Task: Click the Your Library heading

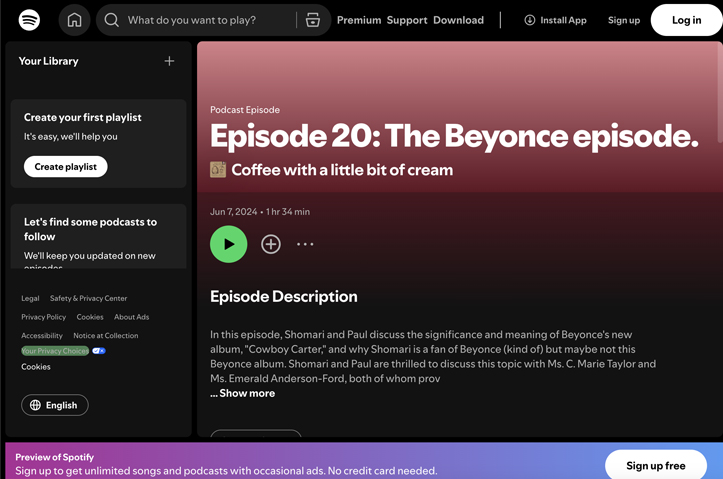Action: tap(48, 61)
